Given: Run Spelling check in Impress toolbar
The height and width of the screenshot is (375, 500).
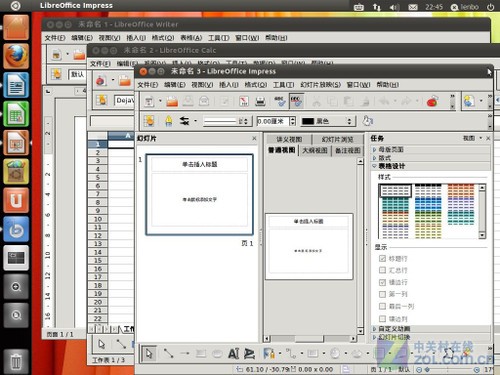Looking at the screenshot, I should pyautogui.click(x=280, y=101).
